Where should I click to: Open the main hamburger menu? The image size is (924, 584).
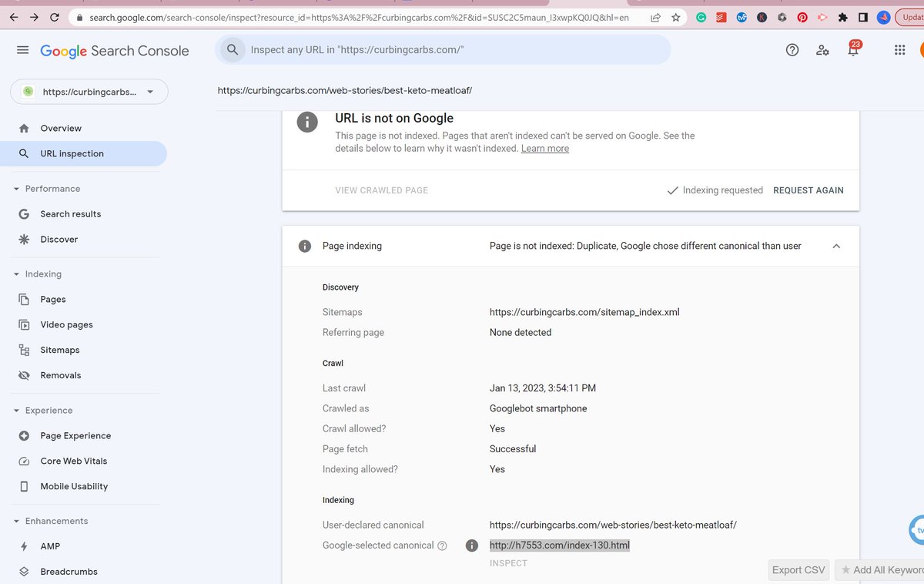tap(23, 50)
